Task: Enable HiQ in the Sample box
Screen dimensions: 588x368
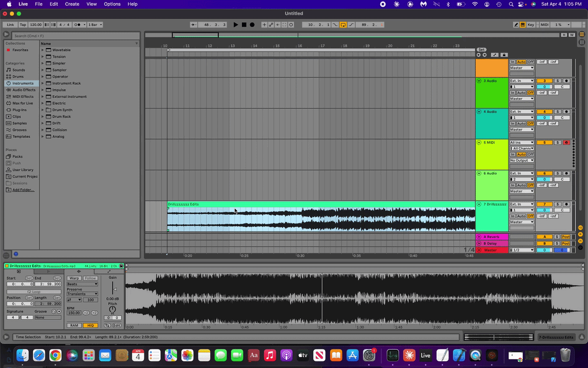Action: [90, 325]
